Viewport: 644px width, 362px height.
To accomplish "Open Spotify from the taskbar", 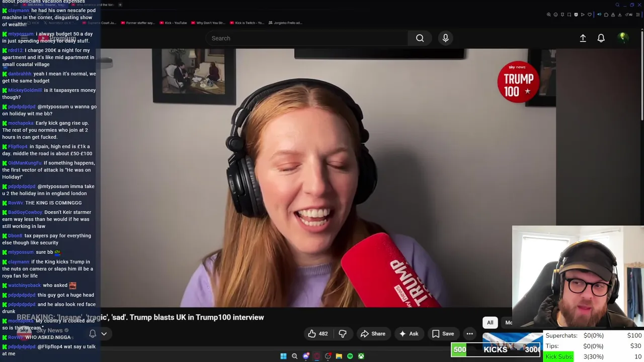I will click(x=350, y=356).
